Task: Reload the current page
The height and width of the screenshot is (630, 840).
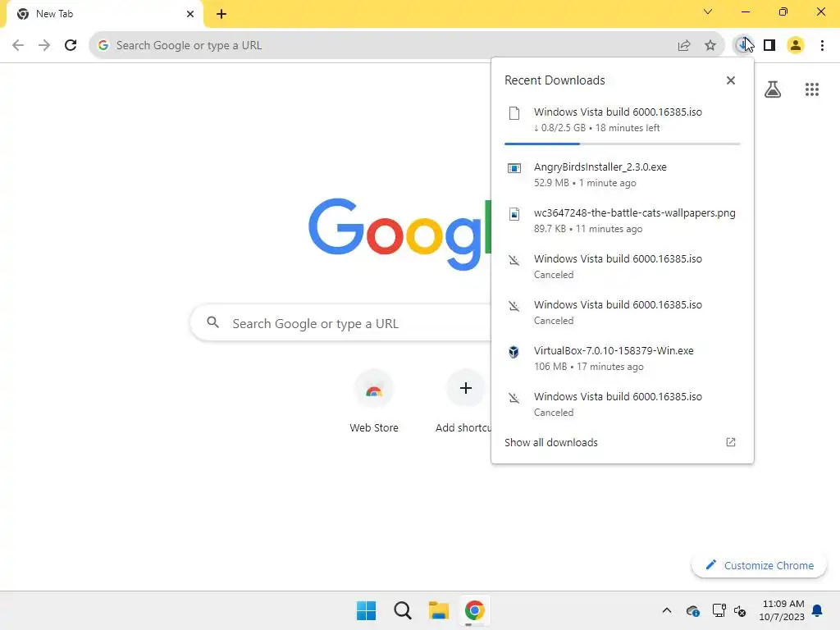Action: click(71, 46)
